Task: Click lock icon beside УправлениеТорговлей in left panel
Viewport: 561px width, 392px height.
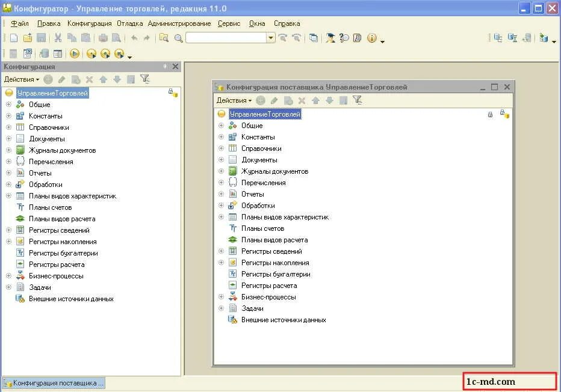Action: coord(173,93)
